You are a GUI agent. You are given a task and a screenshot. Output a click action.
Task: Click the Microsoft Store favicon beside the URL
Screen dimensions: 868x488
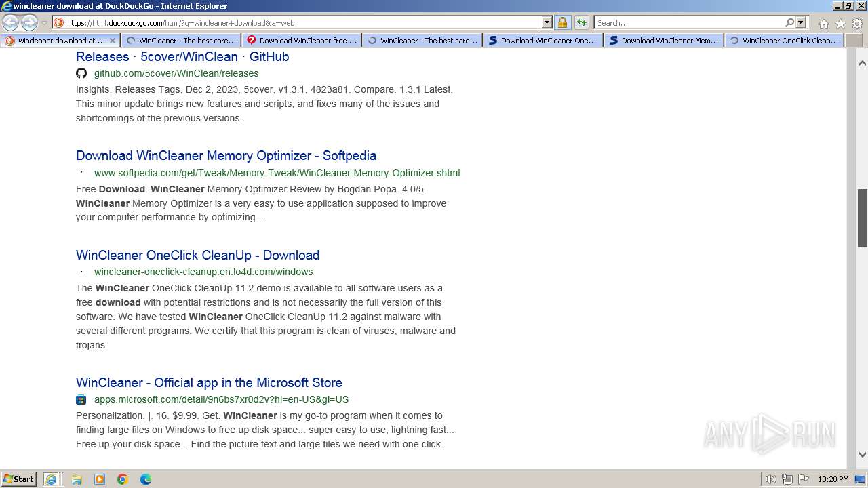[81, 399]
